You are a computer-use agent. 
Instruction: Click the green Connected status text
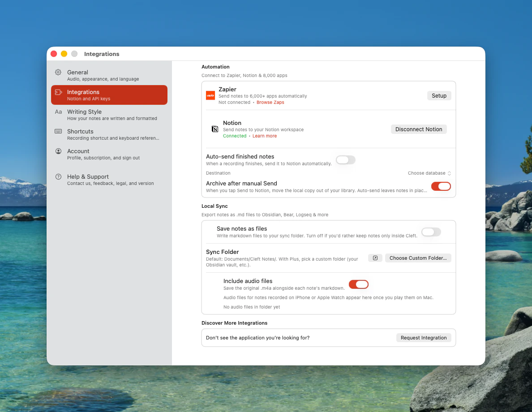click(235, 136)
